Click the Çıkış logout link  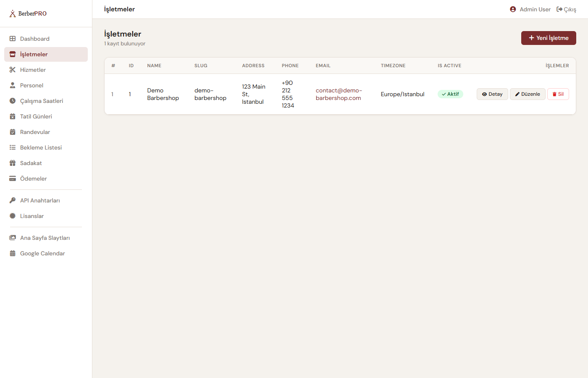pyautogui.click(x=566, y=9)
